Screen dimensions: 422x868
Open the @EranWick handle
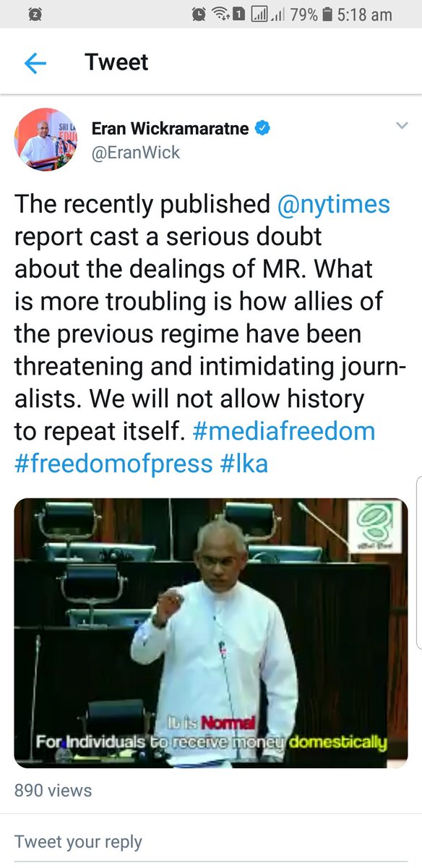coord(136,153)
